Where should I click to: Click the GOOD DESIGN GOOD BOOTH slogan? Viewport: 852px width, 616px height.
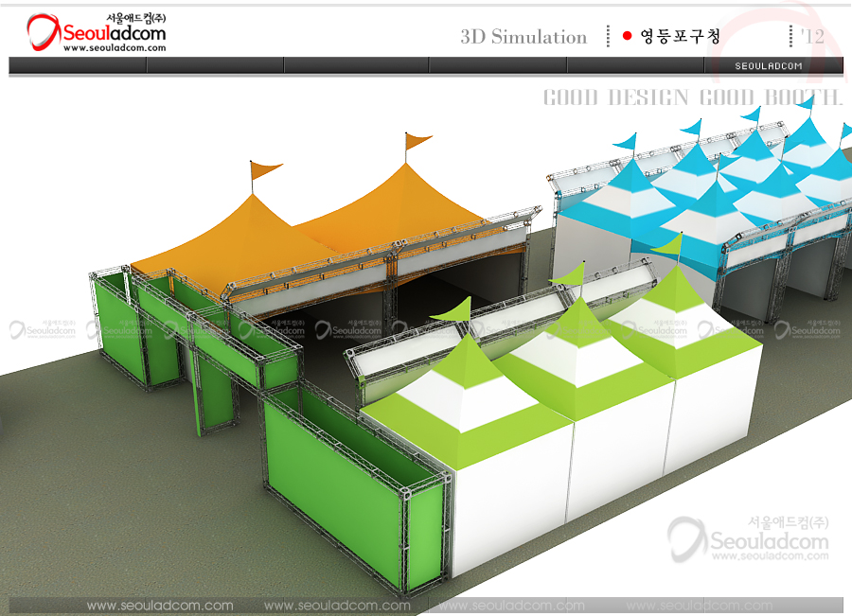pos(692,97)
